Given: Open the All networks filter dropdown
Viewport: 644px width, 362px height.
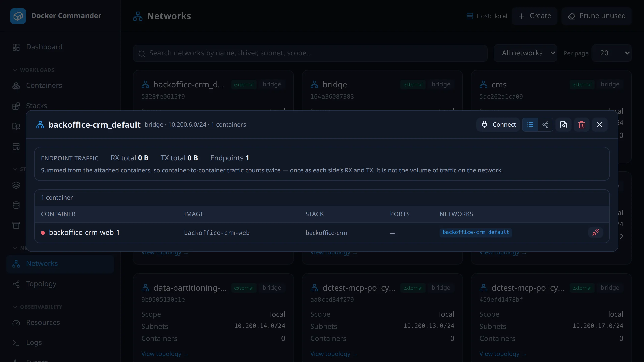Looking at the screenshot, I should point(525,53).
